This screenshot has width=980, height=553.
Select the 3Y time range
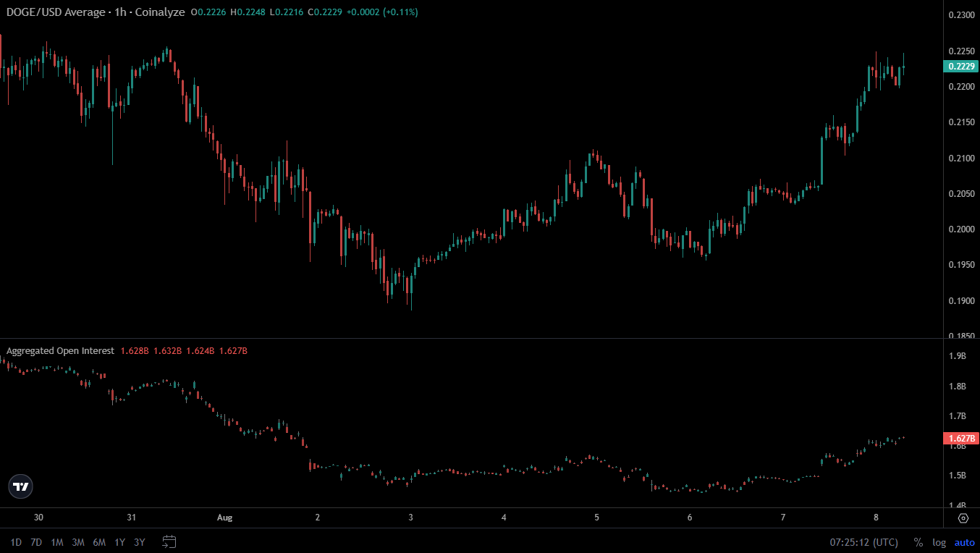click(x=140, y=542)
